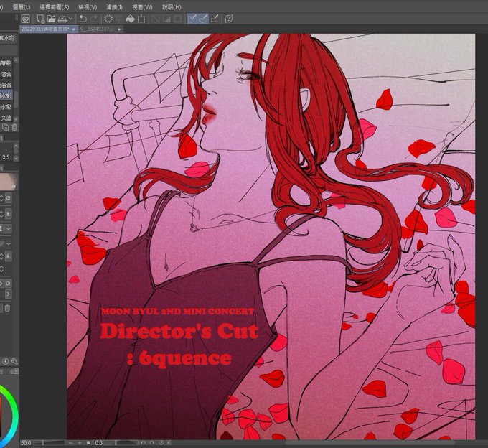Delete the selected sub tool trash icon
Viewport: 488px width, 448px height.
tap(14, 127)
